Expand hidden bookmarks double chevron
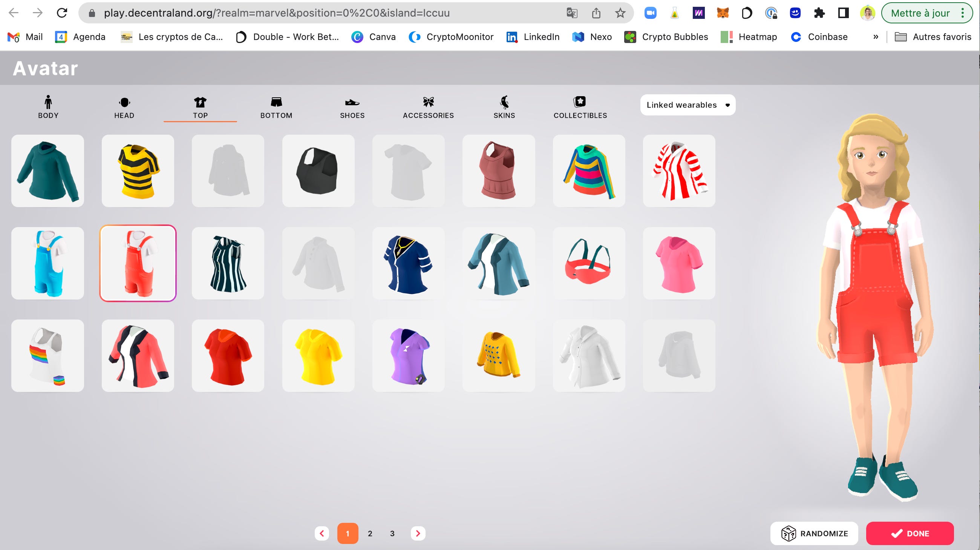This screenshot has width=980, height=550. pyautogui.click(x=875, y=37)
